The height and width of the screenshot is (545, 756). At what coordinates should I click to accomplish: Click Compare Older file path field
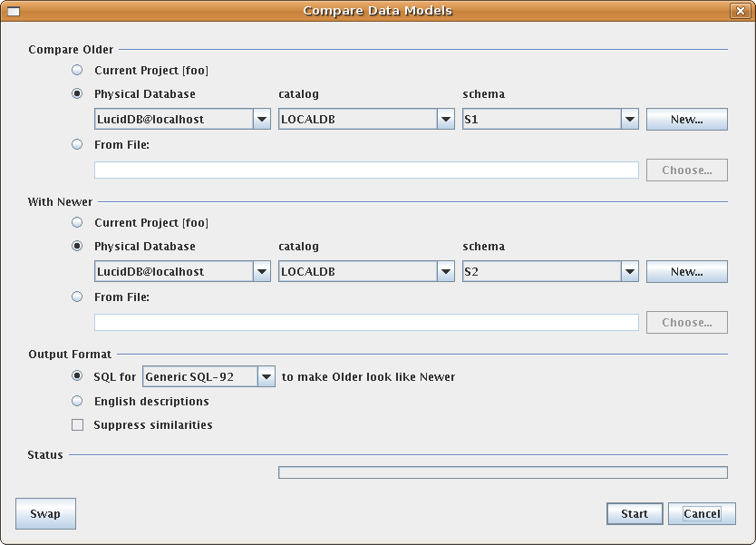(366, 170)
